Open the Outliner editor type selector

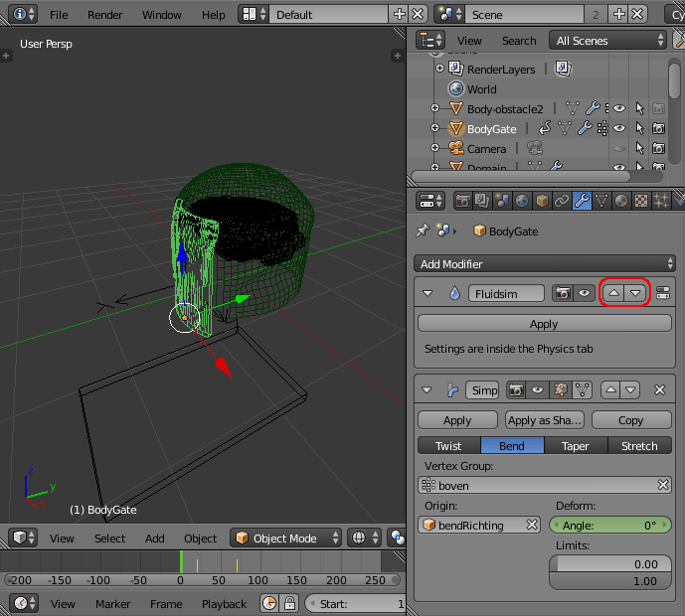click(x=430, y=41)
